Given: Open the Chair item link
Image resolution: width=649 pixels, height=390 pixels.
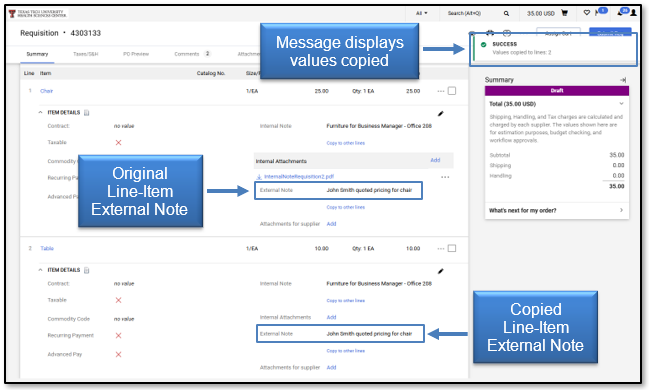Looking at the screenshot, I should (46, 91).
